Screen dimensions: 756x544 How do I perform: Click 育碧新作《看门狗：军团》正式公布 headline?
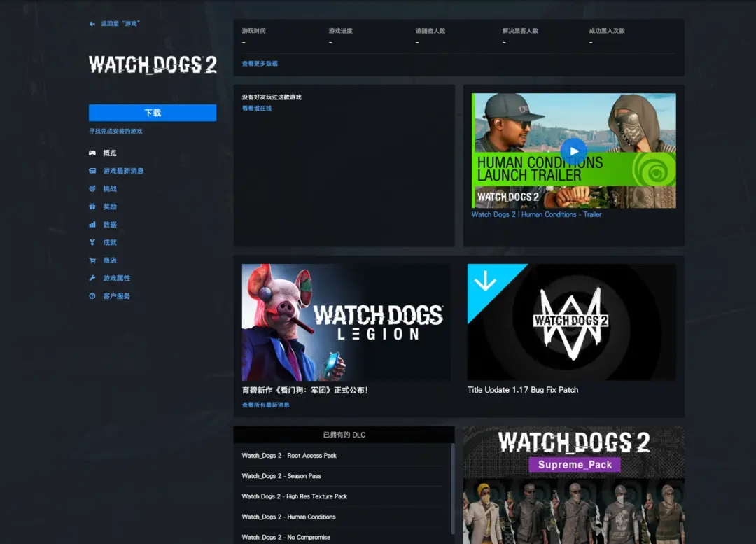[305, 390]
